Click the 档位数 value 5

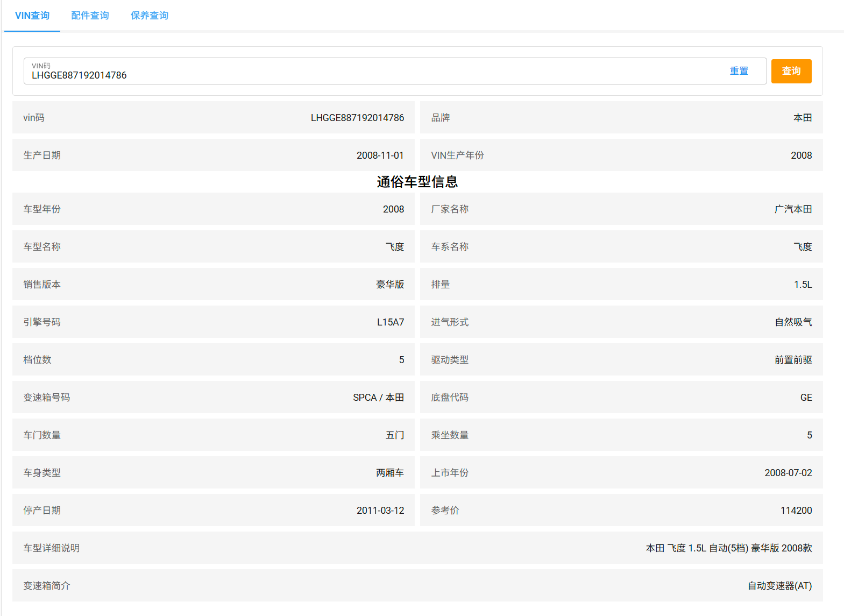[402, 360]
